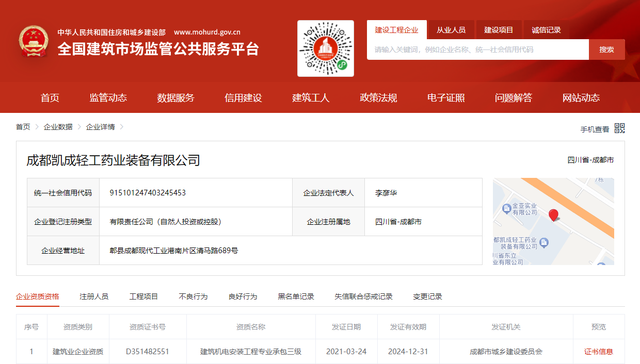
Task: Select the 从业人员 search tab
Action: coord(451,30)
